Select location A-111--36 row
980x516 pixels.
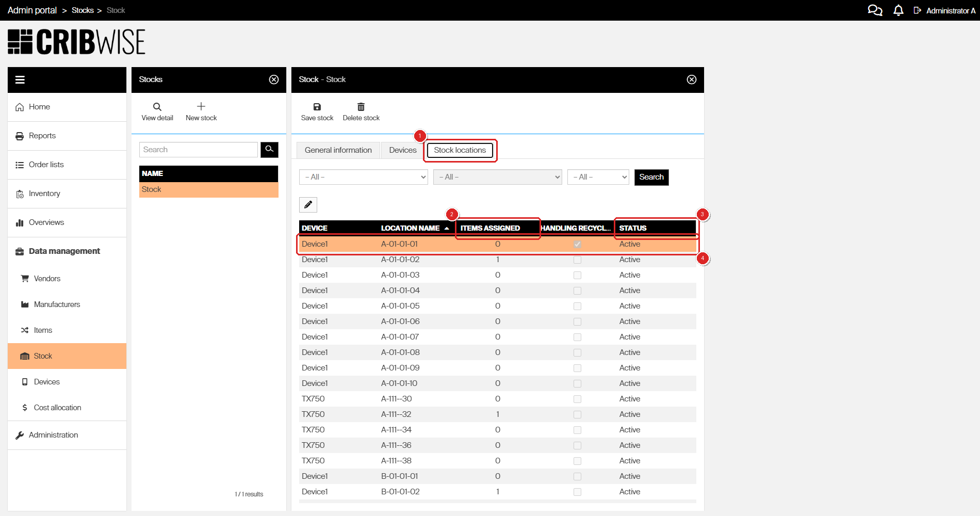pos(498,445)
